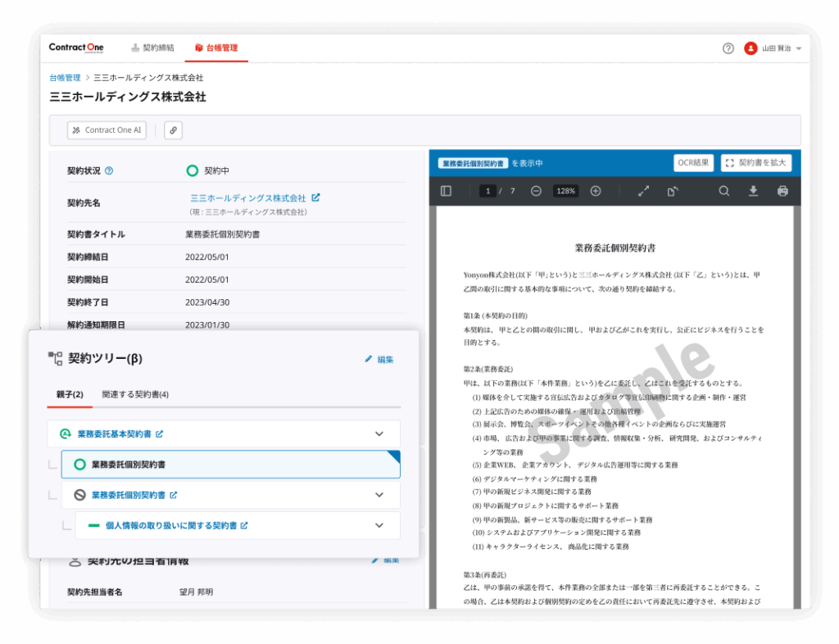Open 三三ホールディングス株式会社 partner link
Screen dimensions: 839x644
point(248,198)
